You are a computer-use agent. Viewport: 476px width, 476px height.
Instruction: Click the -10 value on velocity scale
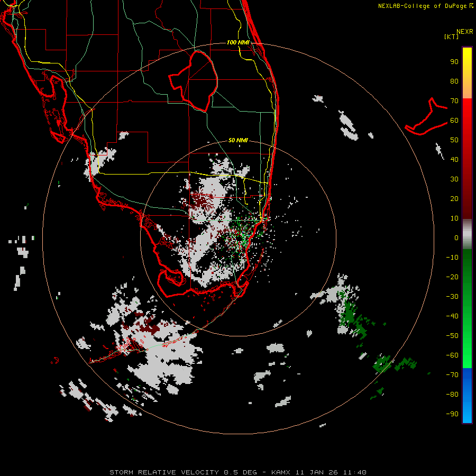tap(452, 258)
